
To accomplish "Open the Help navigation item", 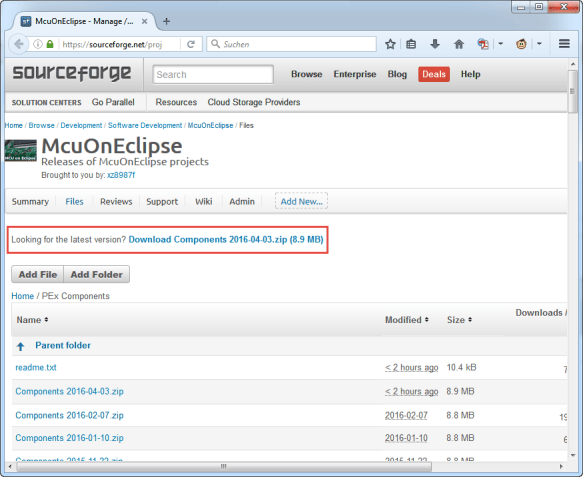I will click(x=470, y=74).
